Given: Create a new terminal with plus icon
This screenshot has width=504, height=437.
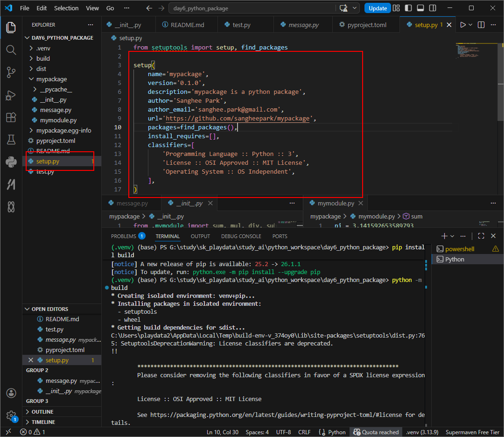Looking at the screenshot, I should pos(444,236).
